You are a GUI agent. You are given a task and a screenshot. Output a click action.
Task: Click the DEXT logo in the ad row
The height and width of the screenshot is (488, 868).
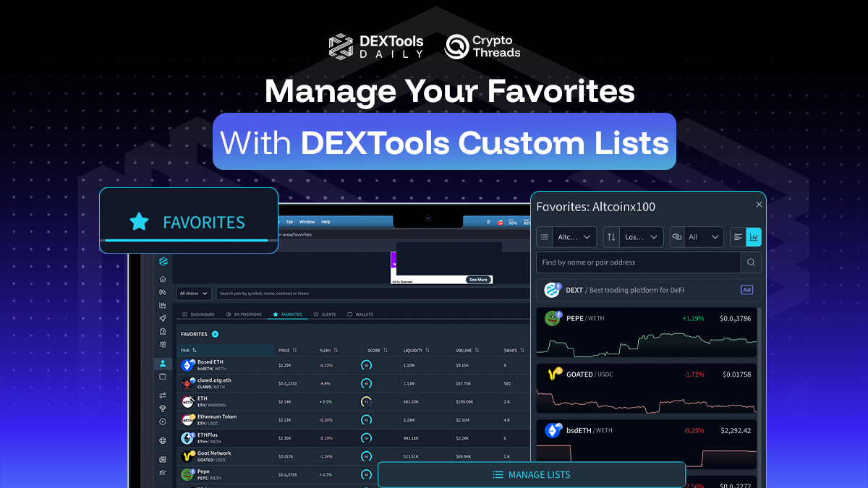(x=553, y=290)
